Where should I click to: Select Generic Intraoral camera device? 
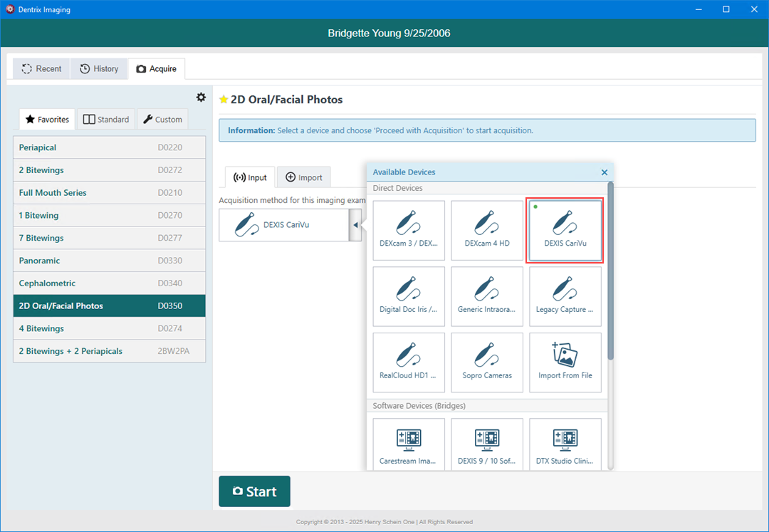click(487, 296)
